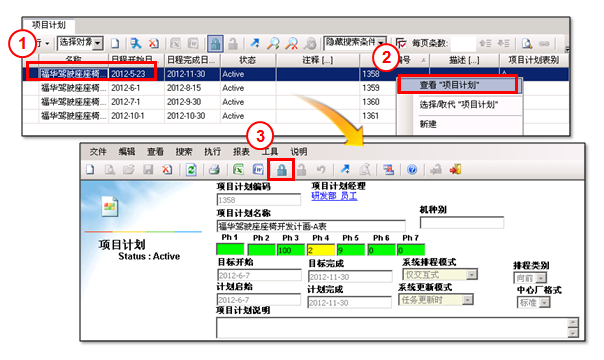Click New document icon in list toolbar
Viewport: 604px width, 360px height.
(115, 44)
